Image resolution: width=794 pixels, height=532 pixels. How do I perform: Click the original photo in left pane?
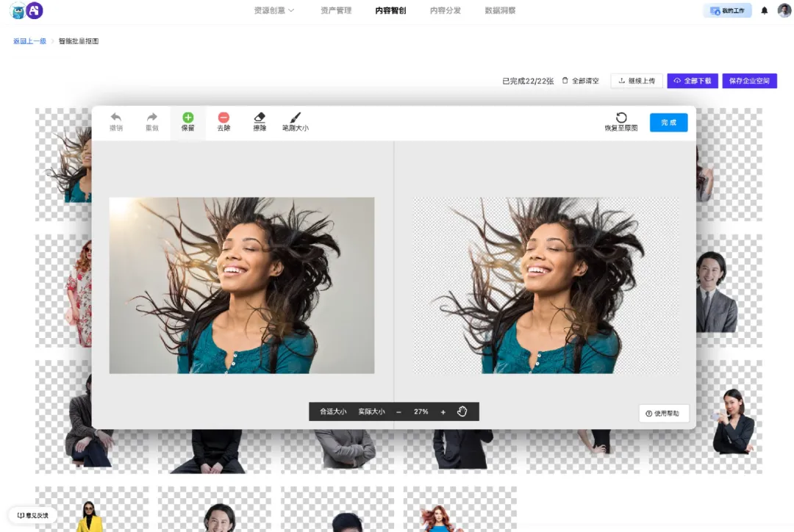(242, 286)
